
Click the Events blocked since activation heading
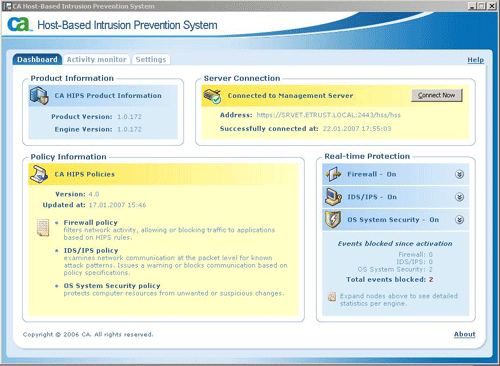point(395,244)
